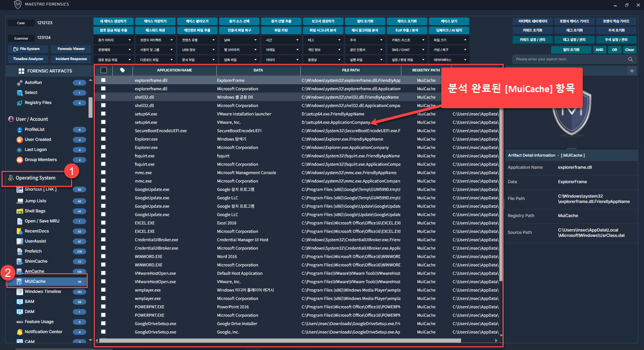Screen dimensions: 644x350
Task: Click the magnifier icon in search box
Action: pyautogui.click(x=631, y=59)
